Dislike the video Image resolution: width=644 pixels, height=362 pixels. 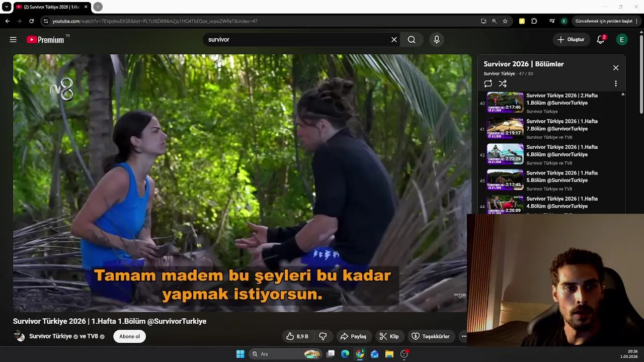(323, 336)
